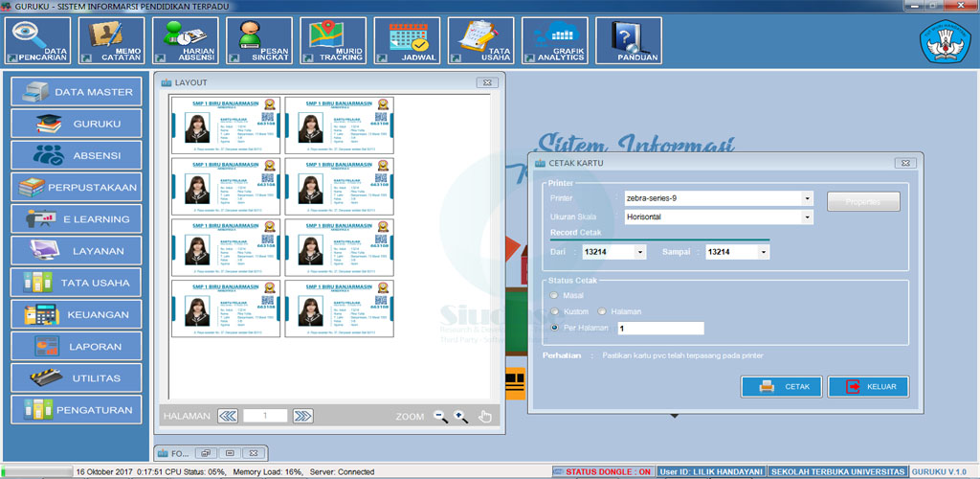Zoom in the card layout preview
The image size is (980, 479).
tap(461, 416)
